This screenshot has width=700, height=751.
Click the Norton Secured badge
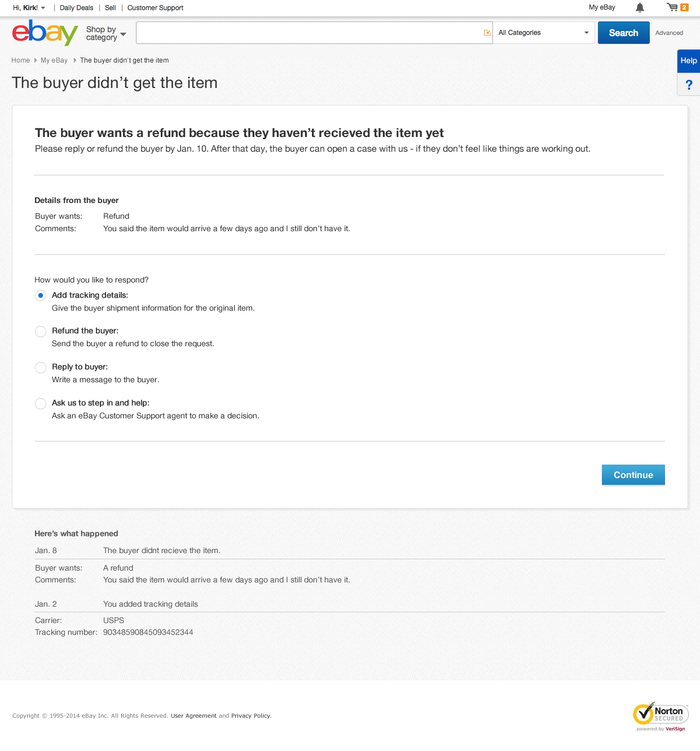coord(661,717)
